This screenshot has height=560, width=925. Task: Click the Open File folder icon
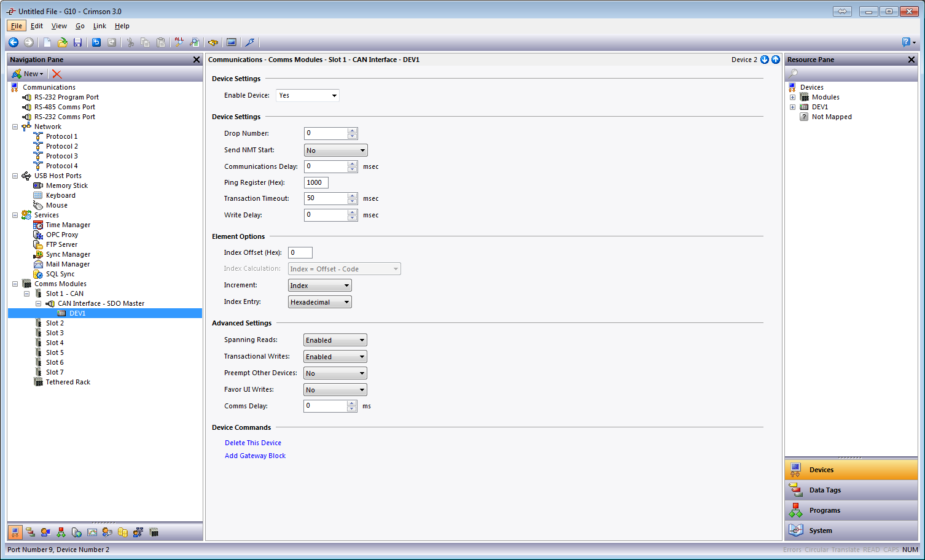click(x=62, y=42)
